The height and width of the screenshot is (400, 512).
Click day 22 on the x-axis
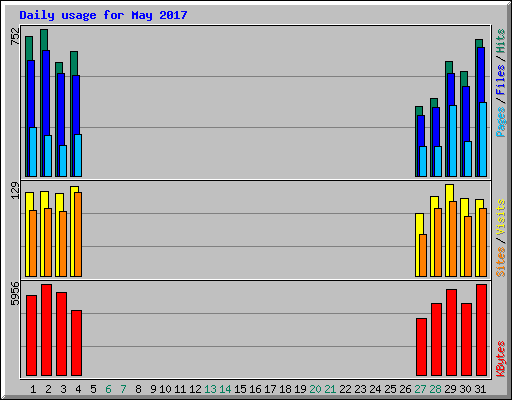[x=345, y=389]
